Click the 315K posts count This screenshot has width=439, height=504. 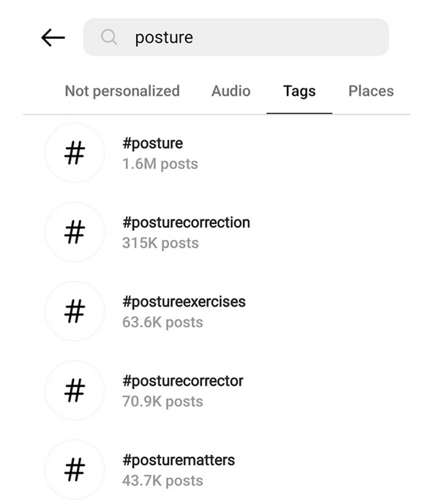click(160, 243)
